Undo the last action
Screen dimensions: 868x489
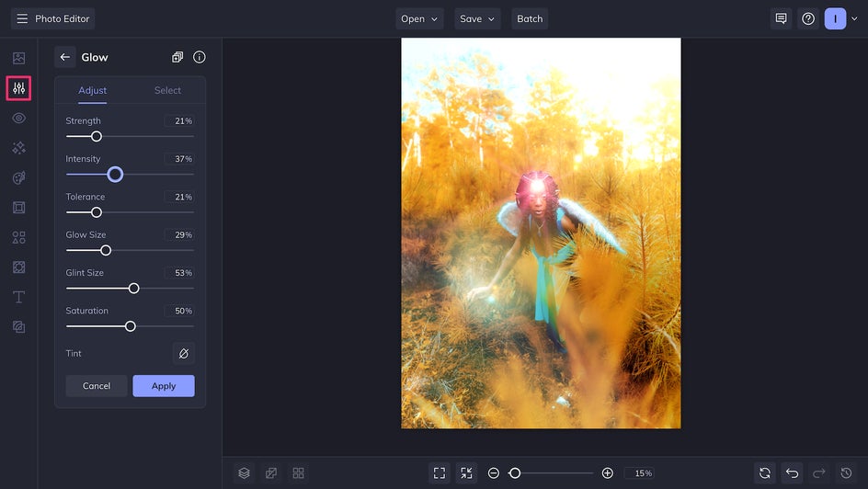pyautogui.click(x=793, y=473)
